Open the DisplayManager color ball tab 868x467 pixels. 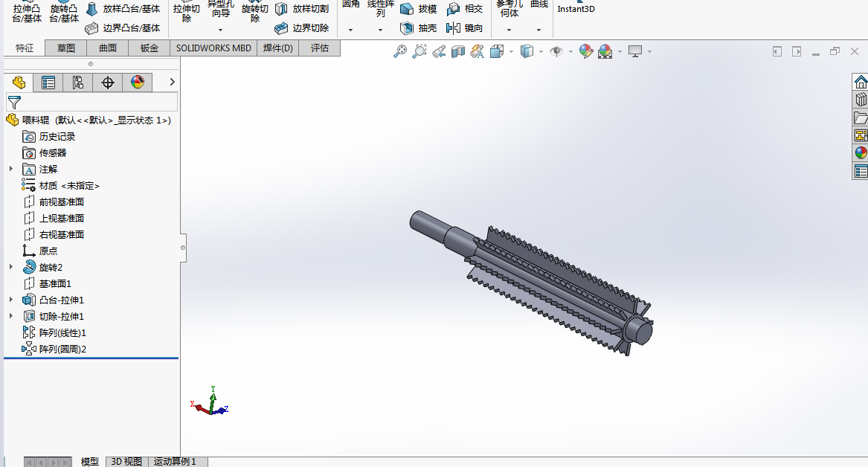pos(138,83)
